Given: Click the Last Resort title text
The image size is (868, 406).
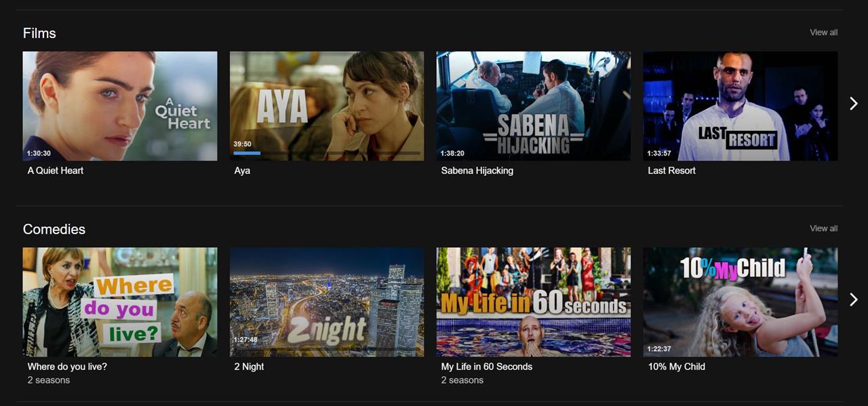Looking at the screenshot, I should click(x=672, y=170).
